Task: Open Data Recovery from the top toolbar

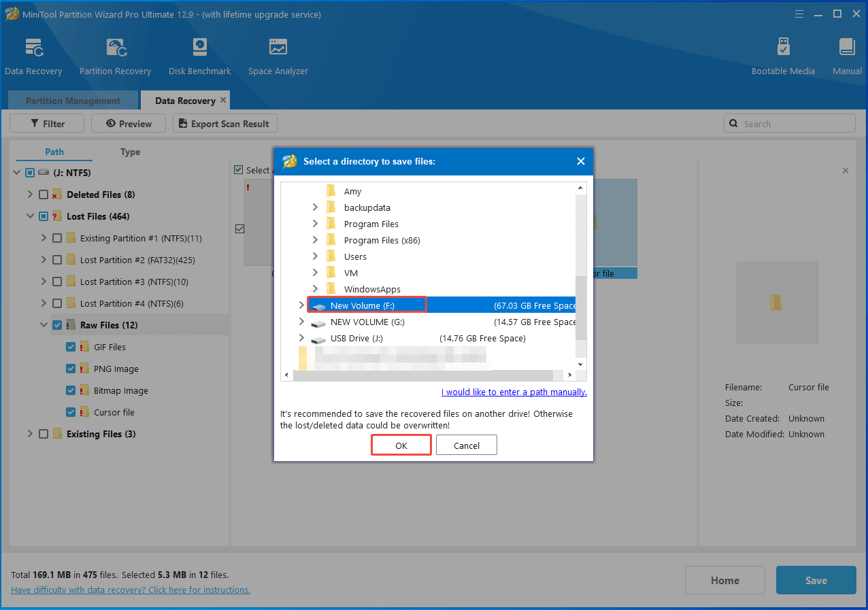Action: (33, 56)
